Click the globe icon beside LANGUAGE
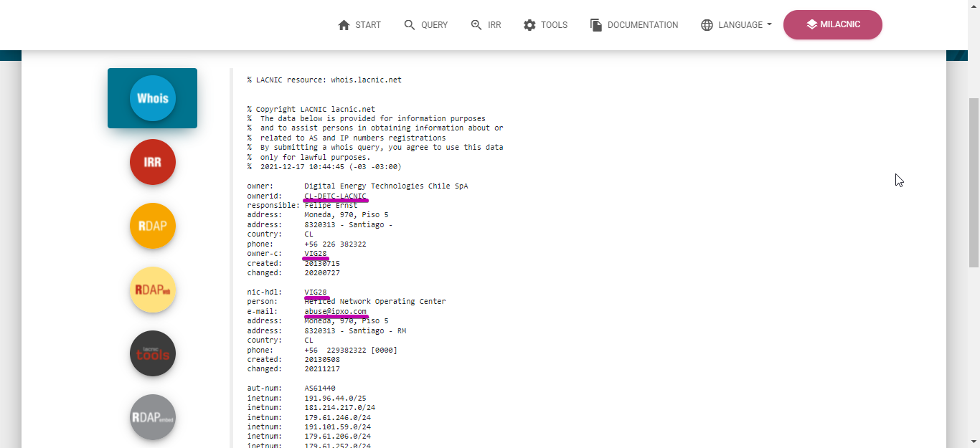Viewport: 980px width, 448px height. coord(707,25)
